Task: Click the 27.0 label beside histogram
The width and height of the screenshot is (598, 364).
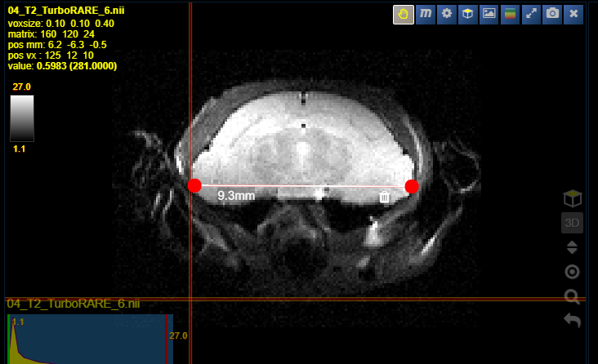Action: (178, 335)
